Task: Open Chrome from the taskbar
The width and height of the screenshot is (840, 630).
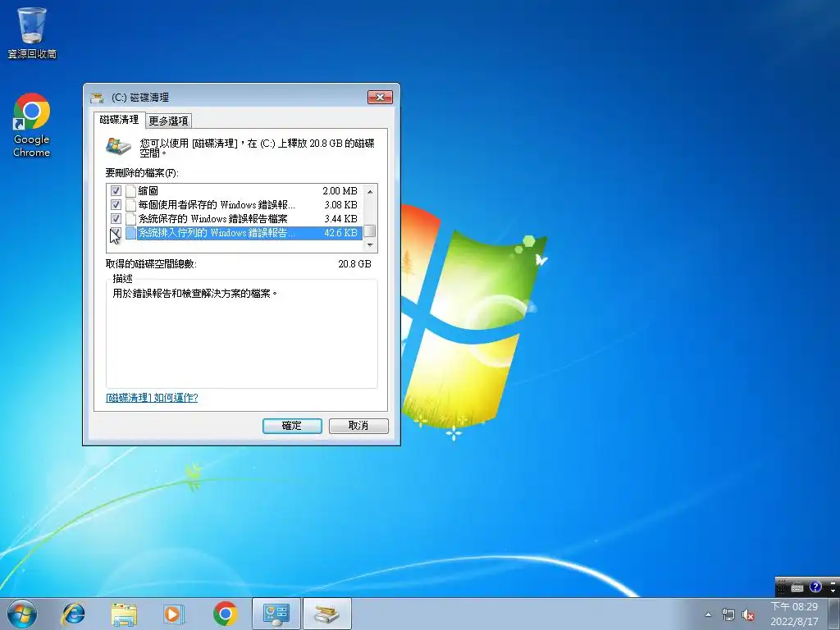Action: tap(225, 614)
